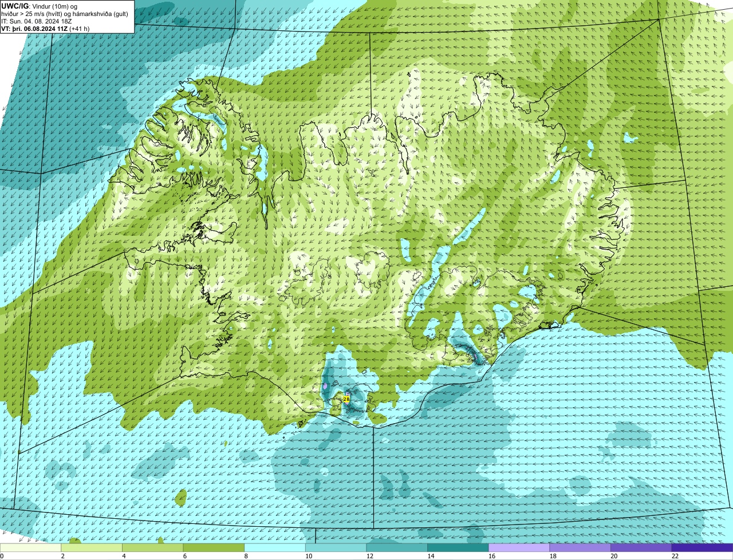Click the legend label '4'
The height and width of the screenshot is (560, 733).
pyautogui.click(x=124, y=556)
